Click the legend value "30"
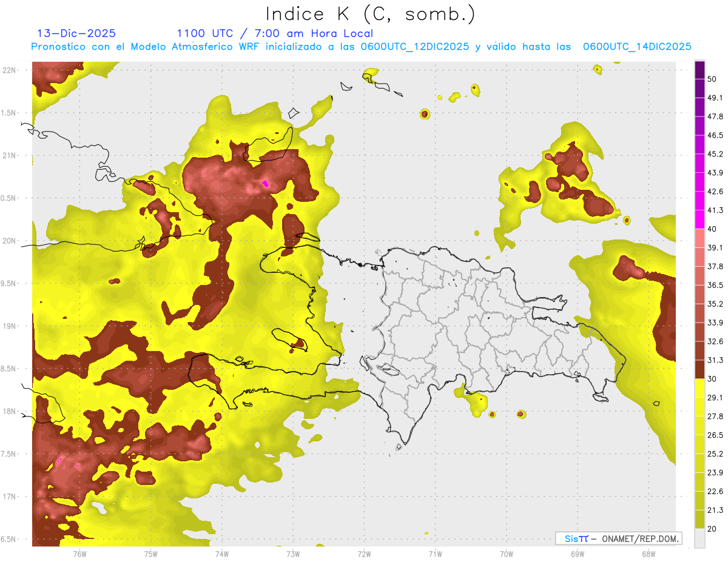 click(713, 379)
